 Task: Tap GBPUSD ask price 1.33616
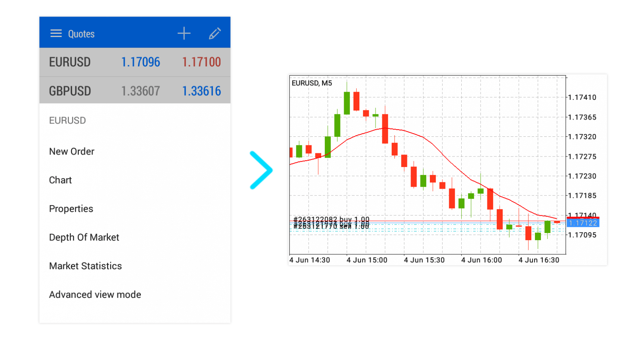201,91
